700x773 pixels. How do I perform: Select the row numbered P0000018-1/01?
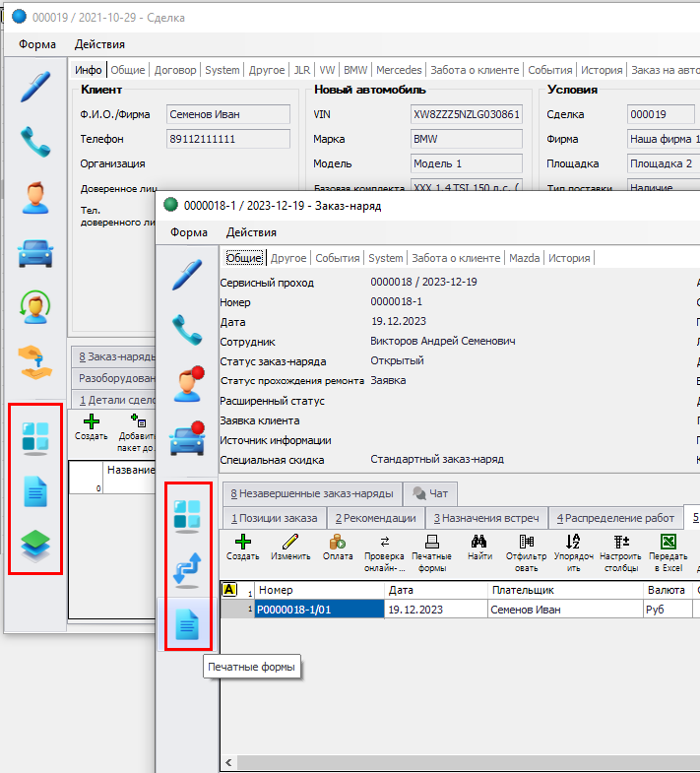(318, 610)
